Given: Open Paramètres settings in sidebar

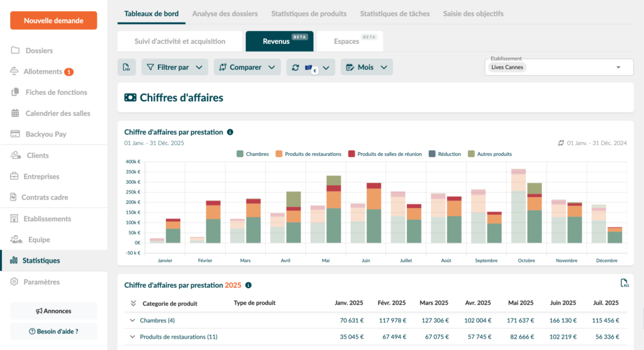Looking at the screenshot, I should (42, 282).
